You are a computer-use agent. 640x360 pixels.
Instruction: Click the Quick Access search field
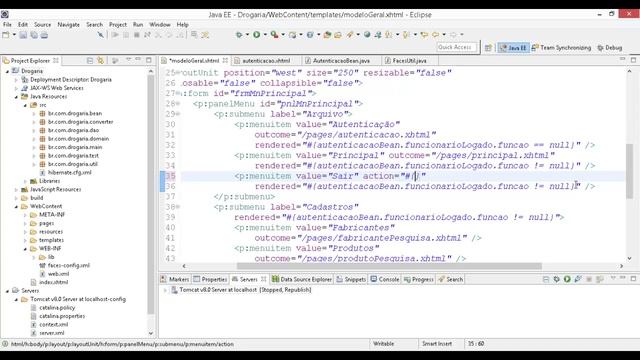tap(456, 47)
